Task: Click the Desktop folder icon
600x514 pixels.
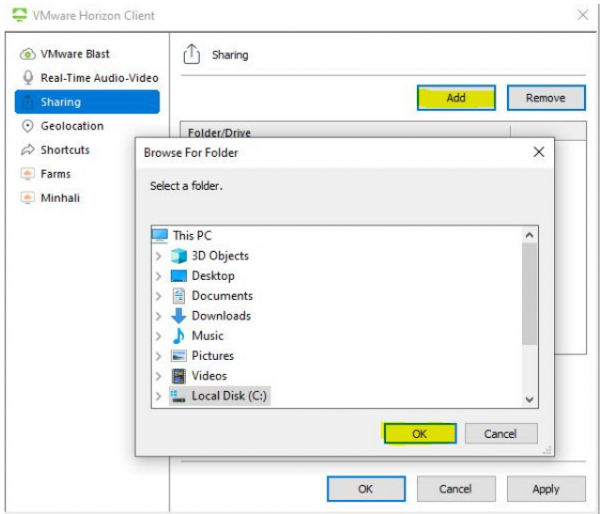Action: click(179, 276)
